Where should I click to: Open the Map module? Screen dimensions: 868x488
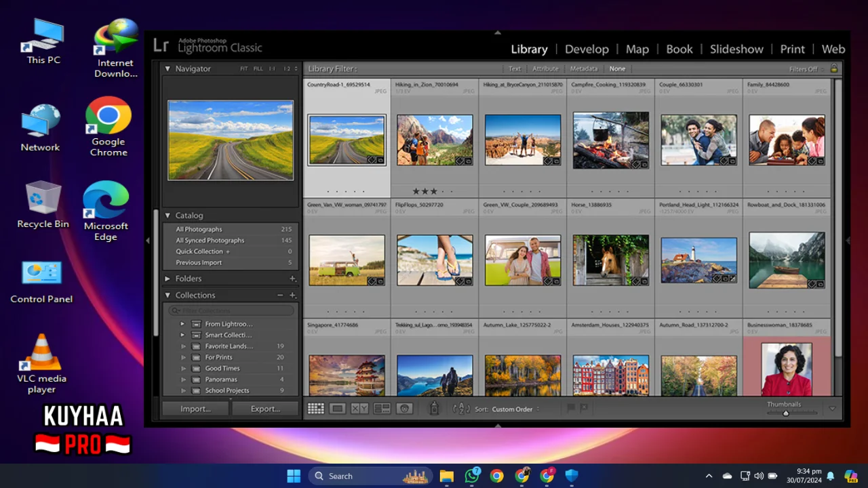coord(637,49)
